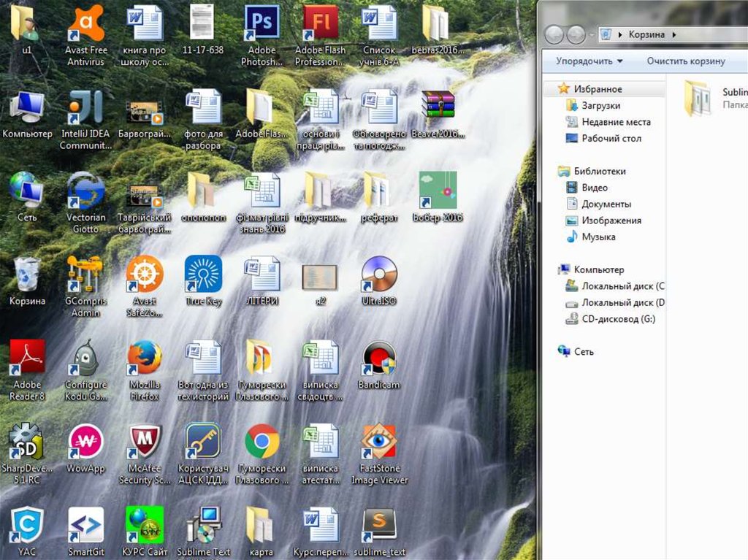
Task: Open the Упорядочить dropdown menu
Action: pyautogui.click(x=589, y=61)
